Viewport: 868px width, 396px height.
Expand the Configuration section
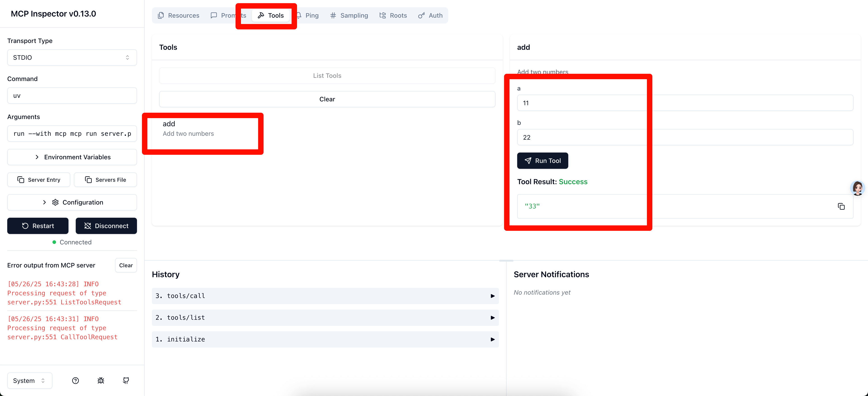tap(72, 202)
